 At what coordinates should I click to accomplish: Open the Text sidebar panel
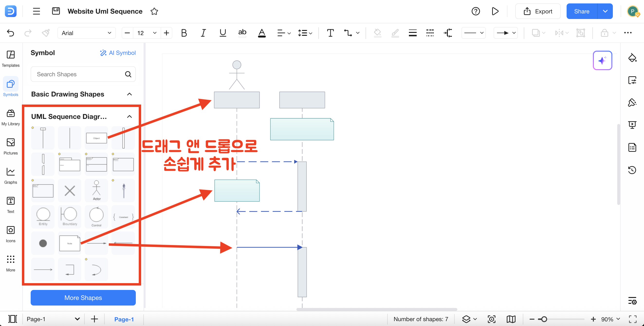pos(10,205)
